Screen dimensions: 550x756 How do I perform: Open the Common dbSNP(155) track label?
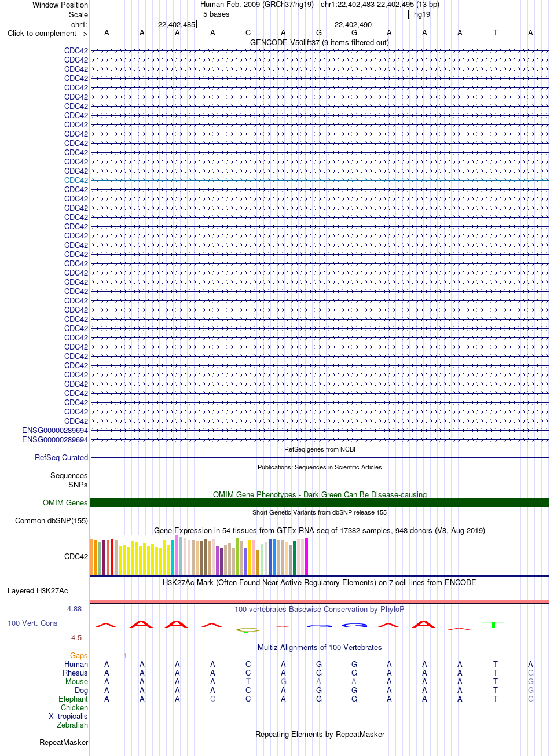click(52, 520)
